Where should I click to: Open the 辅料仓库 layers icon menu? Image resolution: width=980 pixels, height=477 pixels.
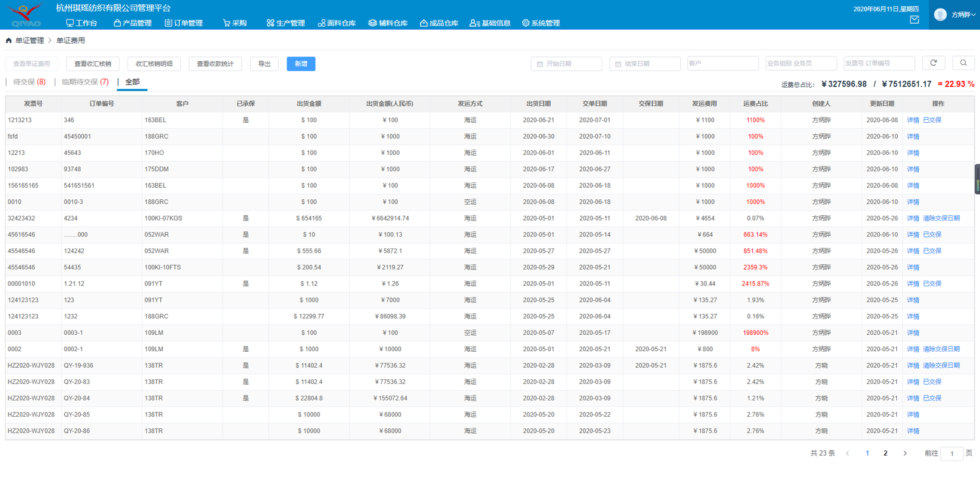(x=387, y=23)
